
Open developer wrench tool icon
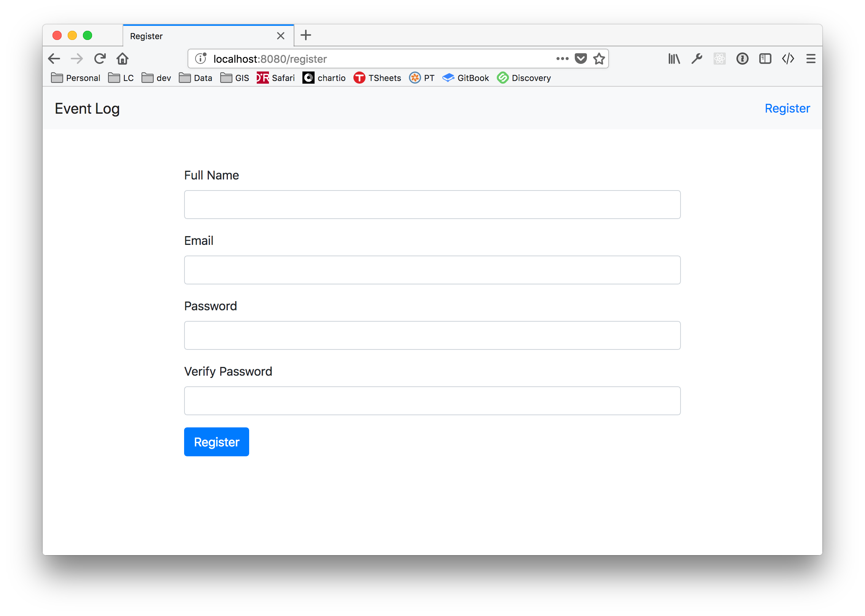pos(697,59)
